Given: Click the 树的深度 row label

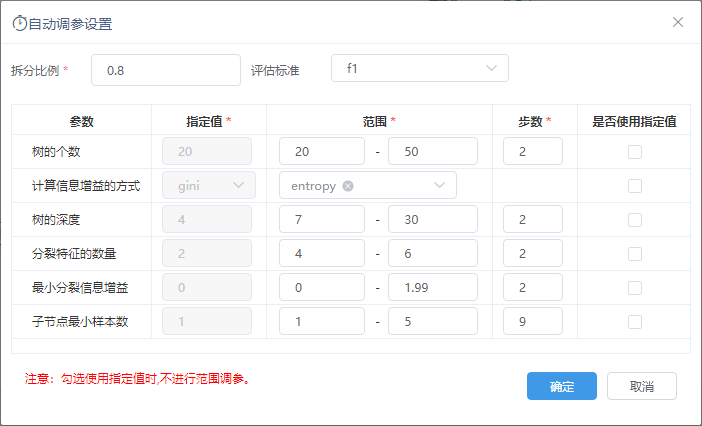Looking at the screenshot, I should (x=56, y=220).
